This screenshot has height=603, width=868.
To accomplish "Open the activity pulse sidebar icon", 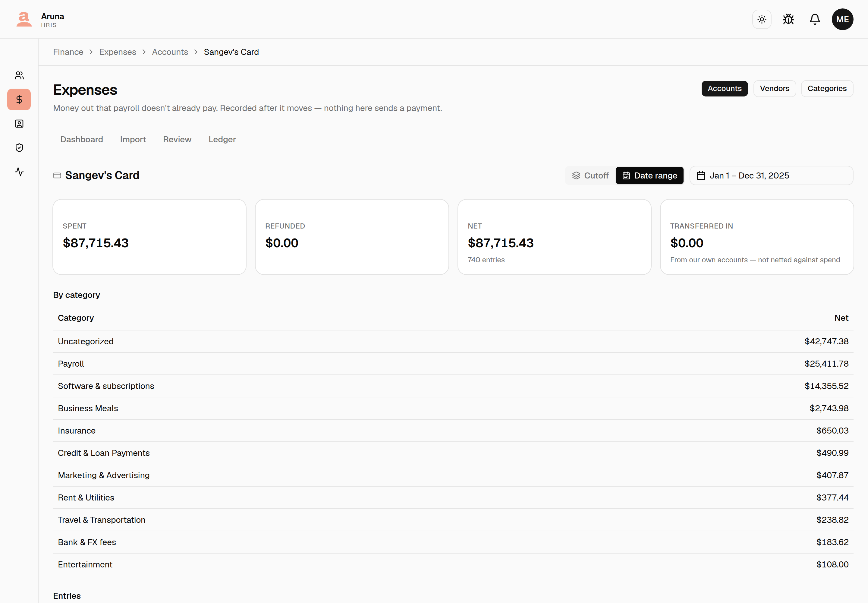I will tap(19, 172).
